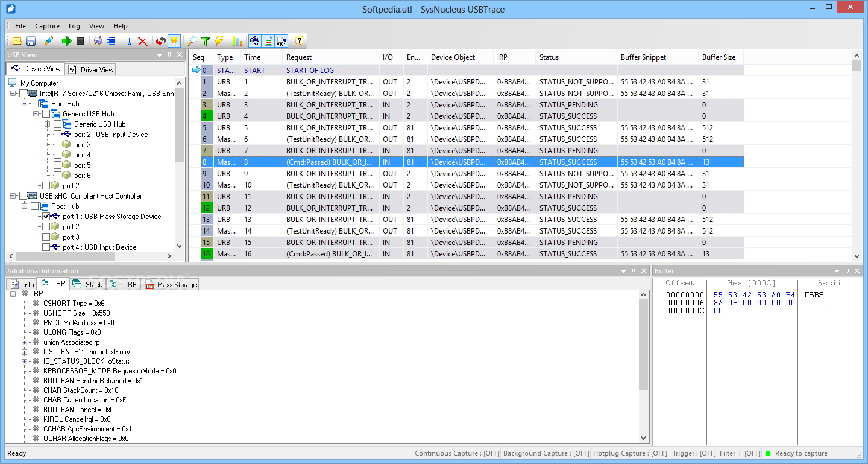Click the colored bar chart toolbar icon

(237, 41)
